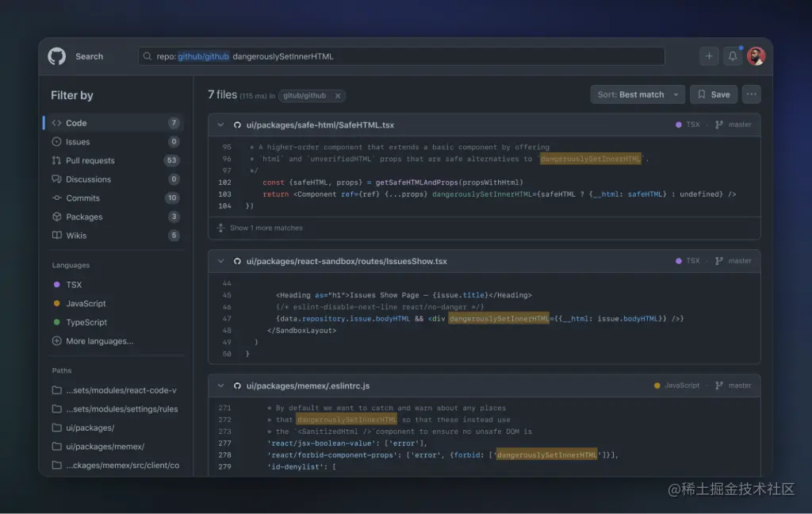Open file ui/packages/safe-html/SafeHTML.tsx
This screenshot has height=514, width=812.
(x=320, y=125)
